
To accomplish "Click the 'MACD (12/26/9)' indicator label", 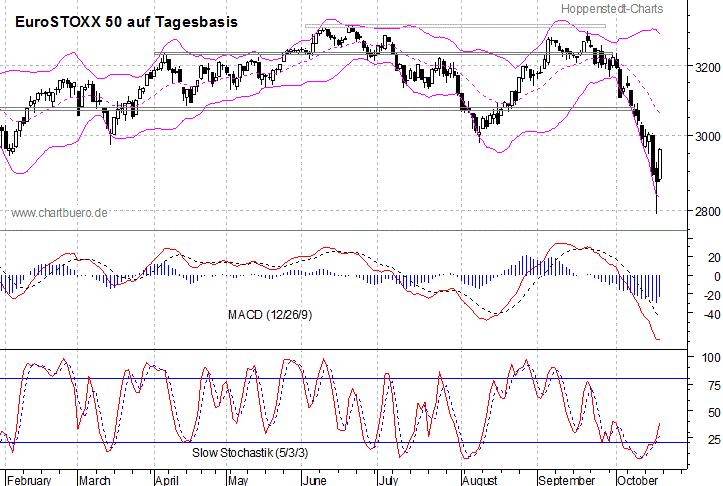I will (x=270, y=315).
